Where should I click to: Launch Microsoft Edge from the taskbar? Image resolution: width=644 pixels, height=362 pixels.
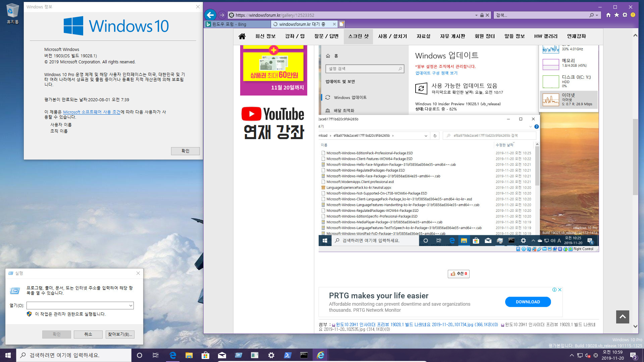173,355
